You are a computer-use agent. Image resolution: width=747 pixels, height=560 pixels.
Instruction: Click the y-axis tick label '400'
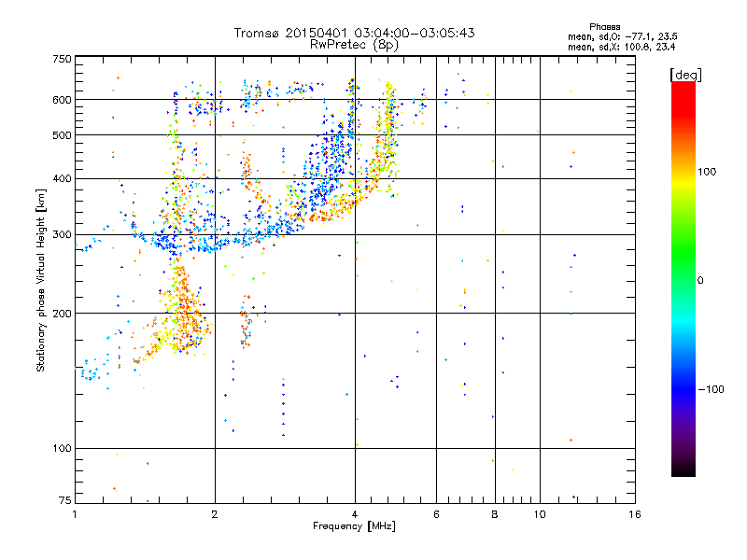62,179
